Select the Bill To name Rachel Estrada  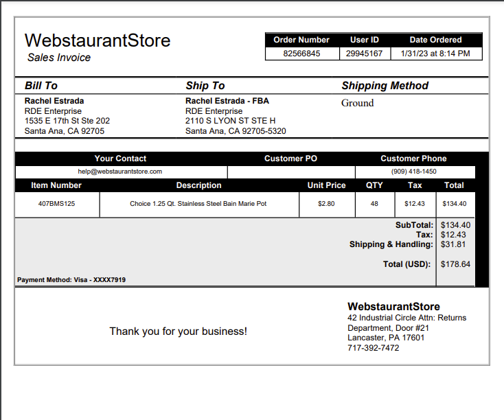click(54, 101)
